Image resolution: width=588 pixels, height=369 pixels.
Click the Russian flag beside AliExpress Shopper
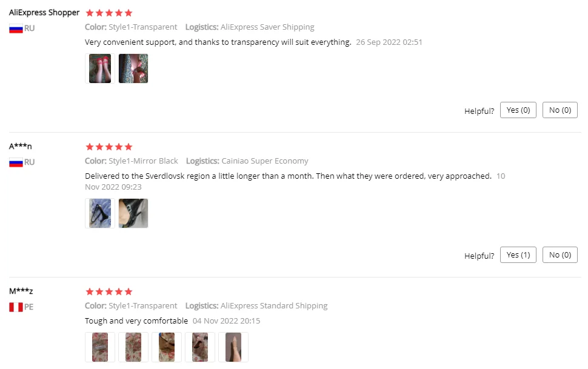[16, 28]
